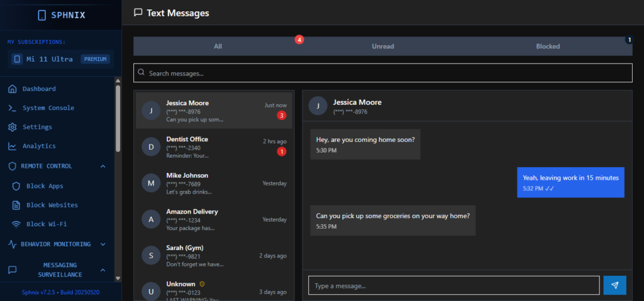644x301 pixels.
Task: Click the Block Websites page icon
Action: coord(17,205)
